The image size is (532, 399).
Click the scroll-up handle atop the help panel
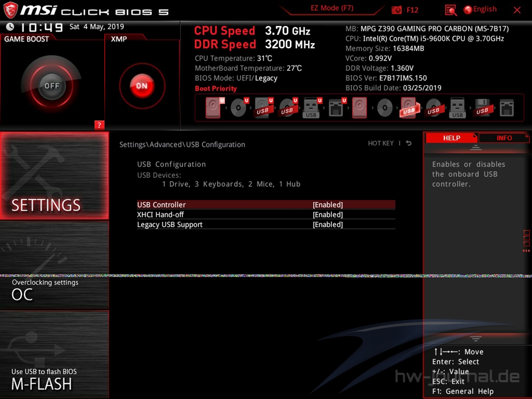[476, 147]
